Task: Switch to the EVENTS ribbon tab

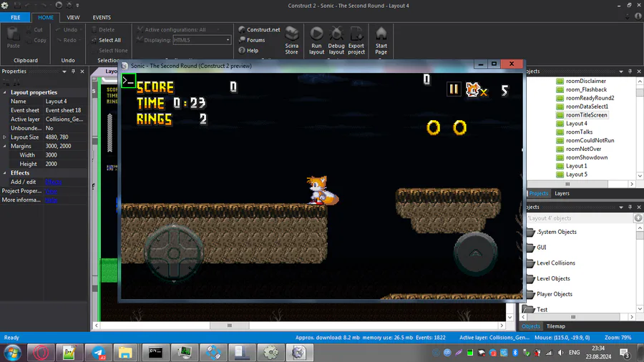Action: click(102, 17)
